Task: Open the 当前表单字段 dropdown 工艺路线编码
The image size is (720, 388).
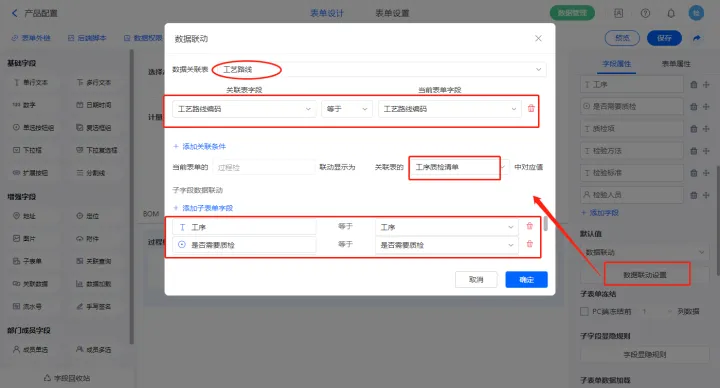Action: click(x=450, y=109)
